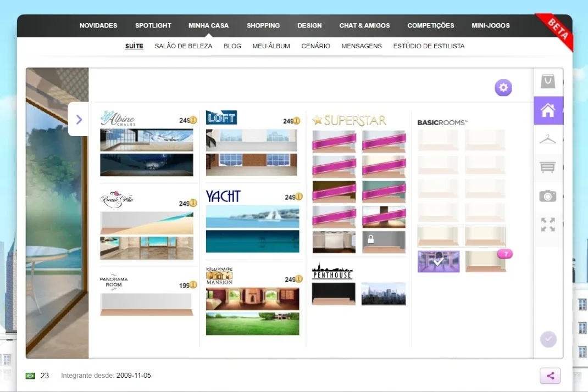The width and height of the screenshot is (588, 392).
Task: Click the Yacht gold coin price
Action: point(293,197)
